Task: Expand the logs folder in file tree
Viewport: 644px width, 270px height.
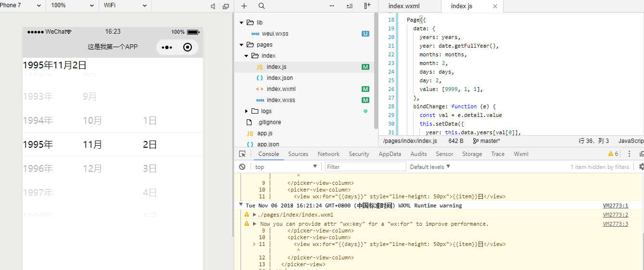Action: coord(247,111)
